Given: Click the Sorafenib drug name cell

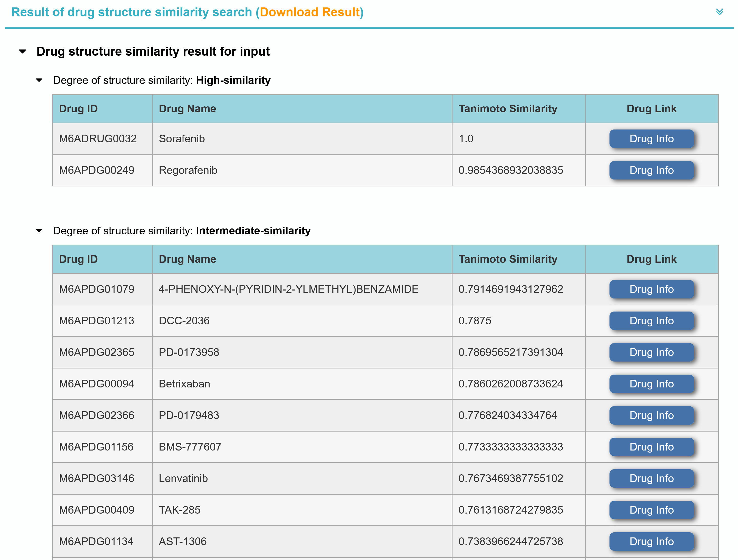Looking at the screenshot, I should pyautogui.click(x=182, y=139).
